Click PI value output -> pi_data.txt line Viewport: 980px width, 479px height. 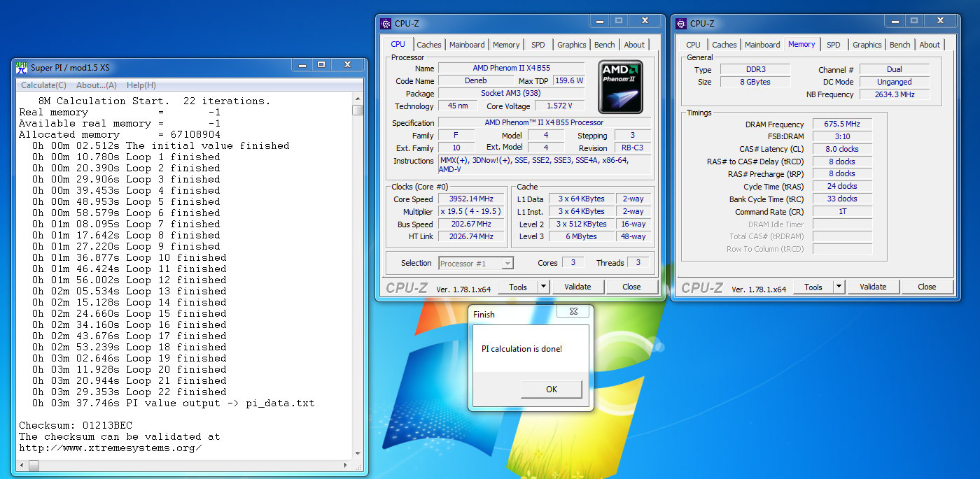click(x=174, y=403)
